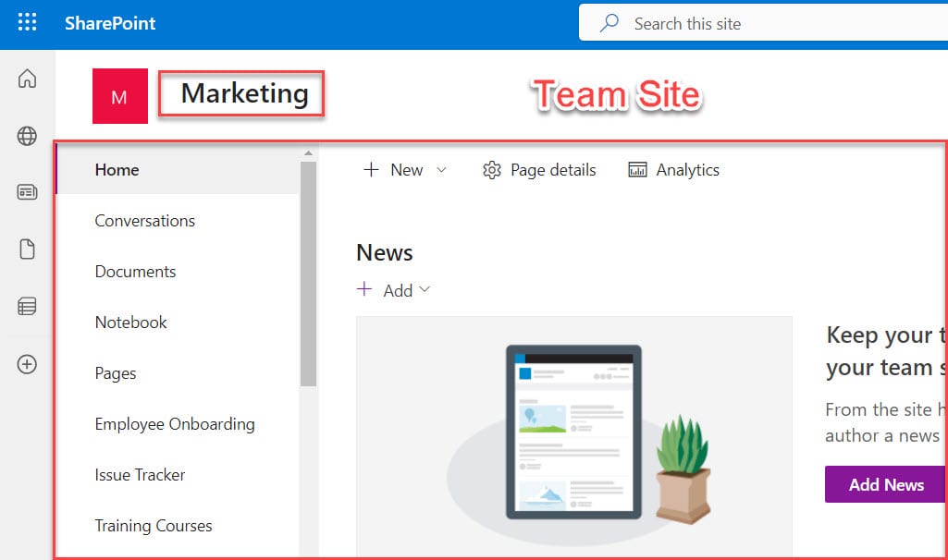This screenshot has height=560, width=948.
Task: Open the My files document icon
Action: pos(27,249)
